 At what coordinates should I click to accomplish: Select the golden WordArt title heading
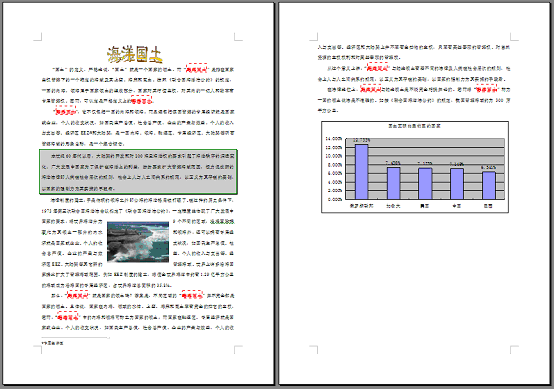click(135, 54)
